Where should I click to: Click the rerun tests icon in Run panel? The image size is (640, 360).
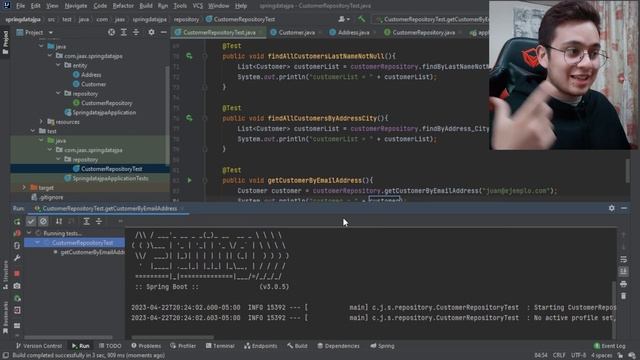(x=17, y=222)
